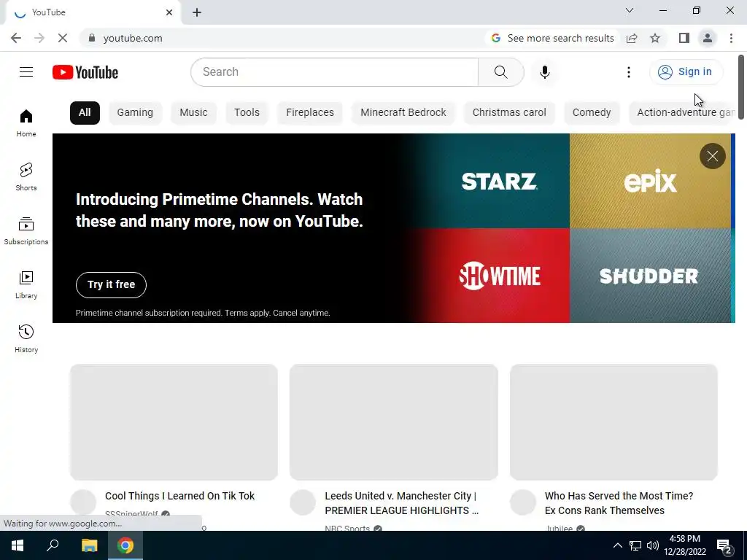747x560 pixels.
Task: Open a new browser tab
Action: pos(197,12)
